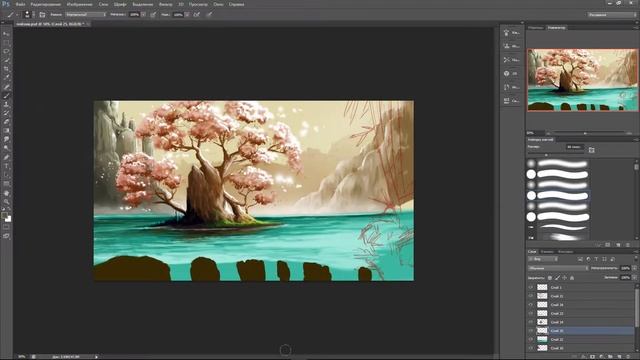Toggle visibility of layer Слой 1
This screenshot has height=360, width=640.
pyautogui.click(x=531, y=287)
